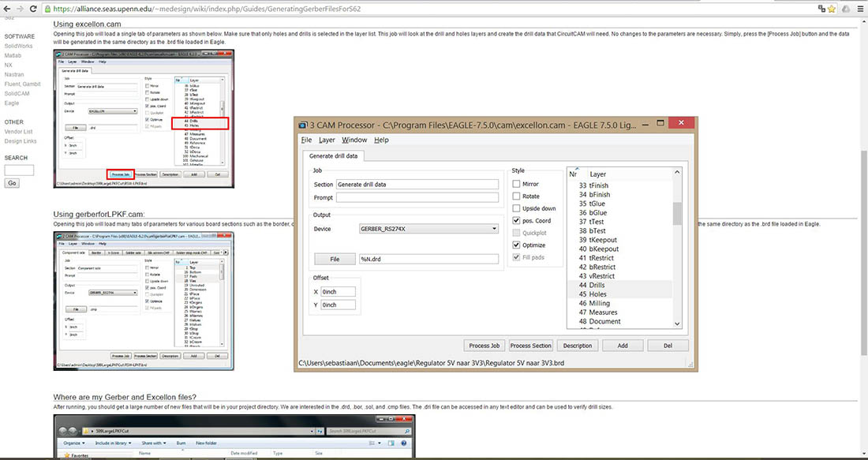Select layer 33 tFinish in the list

(x=620, y=185)
